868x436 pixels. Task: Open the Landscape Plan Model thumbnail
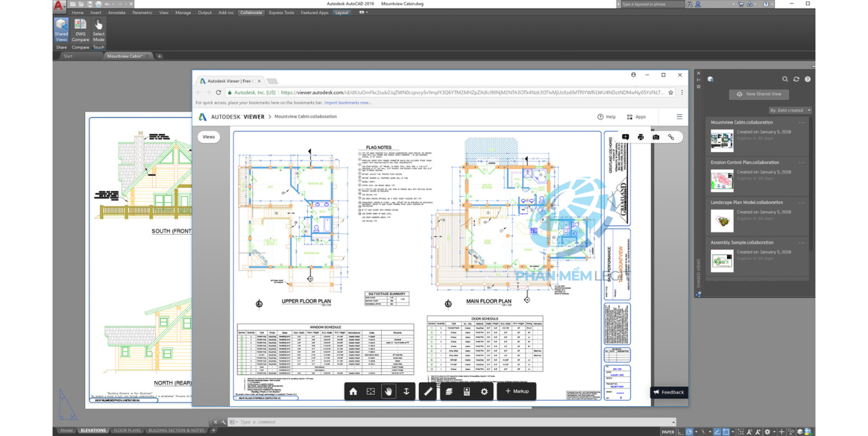[722, 221]
